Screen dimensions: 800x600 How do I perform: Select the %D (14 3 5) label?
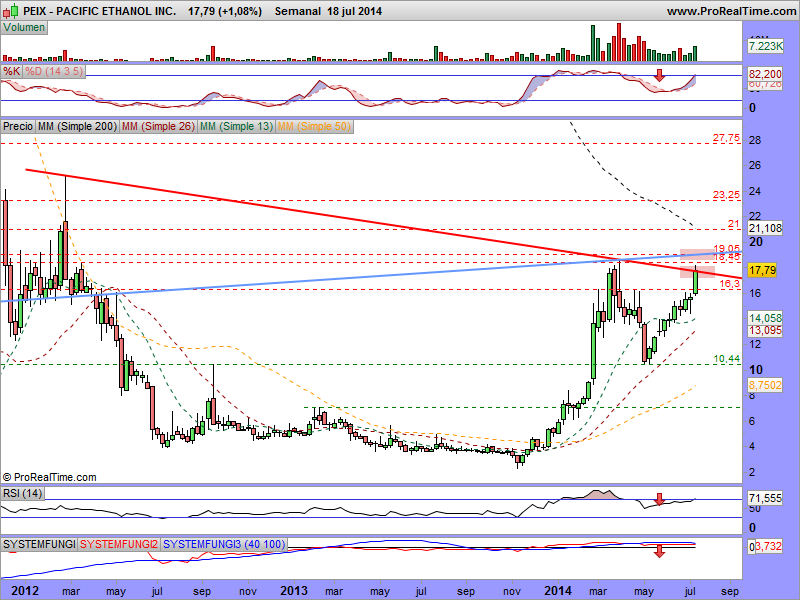(x=54, y=71)
